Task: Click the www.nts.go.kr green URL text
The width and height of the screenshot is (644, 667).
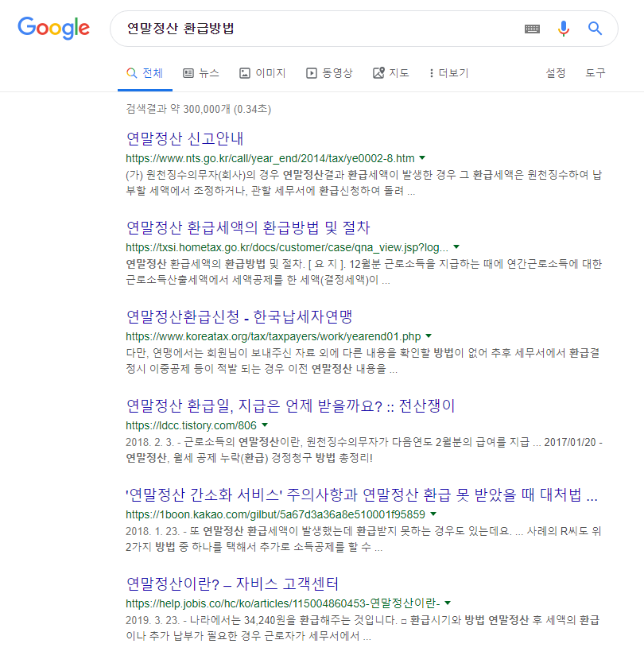Action: (x=270, y=159)
